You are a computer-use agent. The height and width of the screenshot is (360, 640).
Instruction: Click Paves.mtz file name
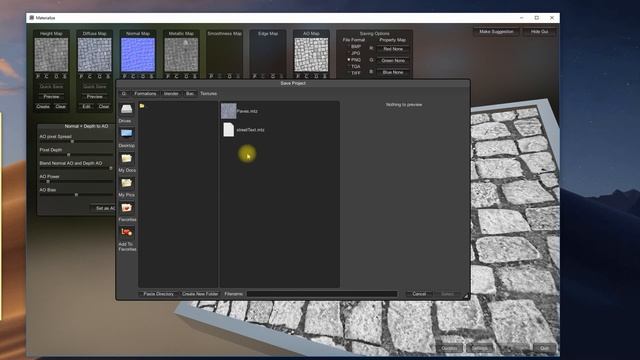[247, 111]
